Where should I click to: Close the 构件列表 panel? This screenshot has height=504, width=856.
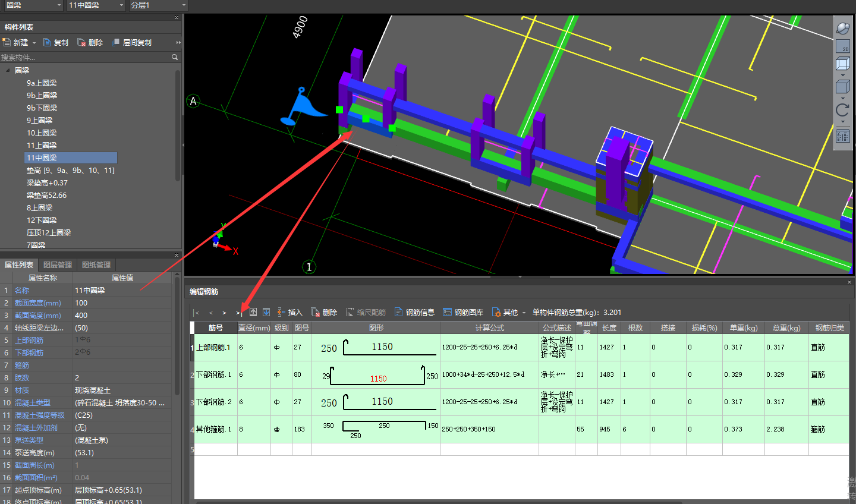pos(177,18)
